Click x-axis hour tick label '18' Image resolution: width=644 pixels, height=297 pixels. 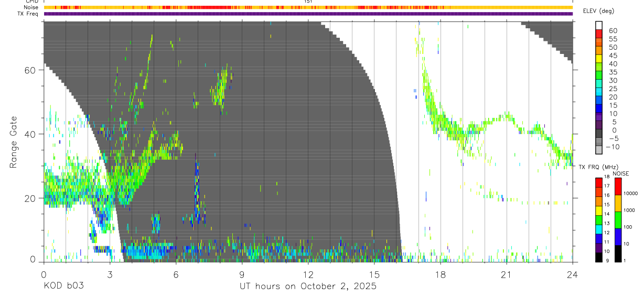point(441,274)
